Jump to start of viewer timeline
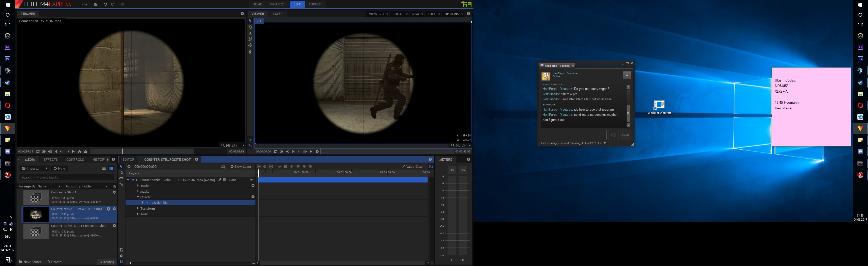 coord(293,151)
